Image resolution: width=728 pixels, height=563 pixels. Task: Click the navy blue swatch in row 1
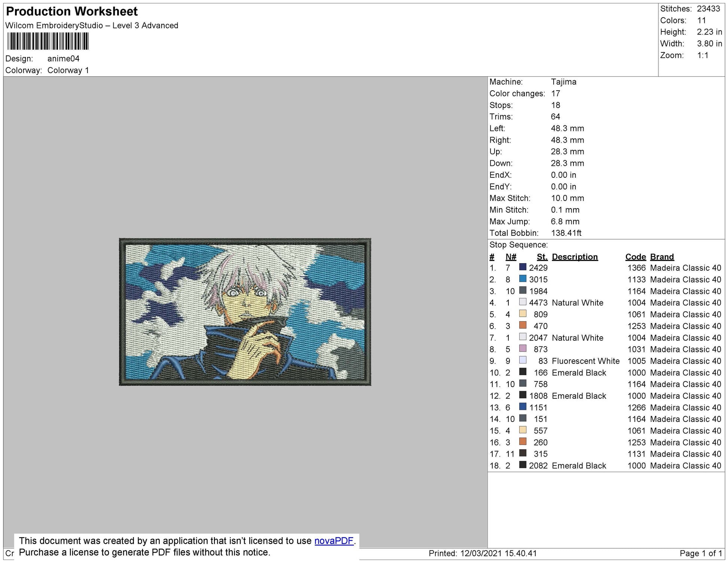point(523,267)
